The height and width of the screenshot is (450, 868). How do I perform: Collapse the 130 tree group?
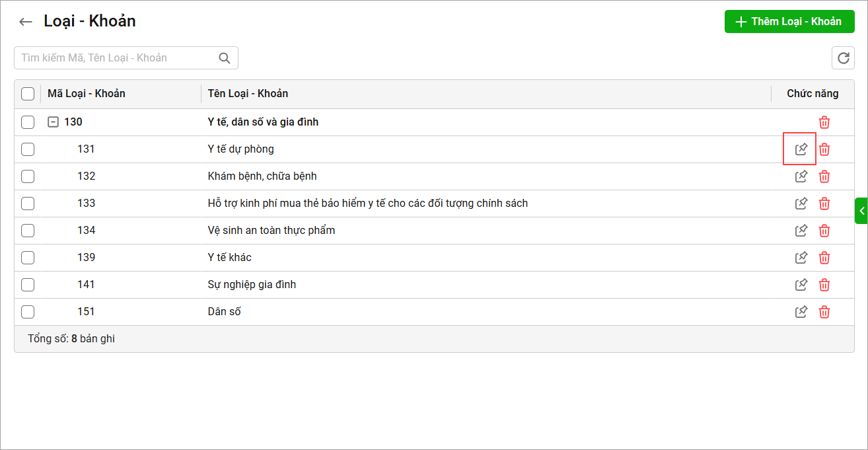53,122
